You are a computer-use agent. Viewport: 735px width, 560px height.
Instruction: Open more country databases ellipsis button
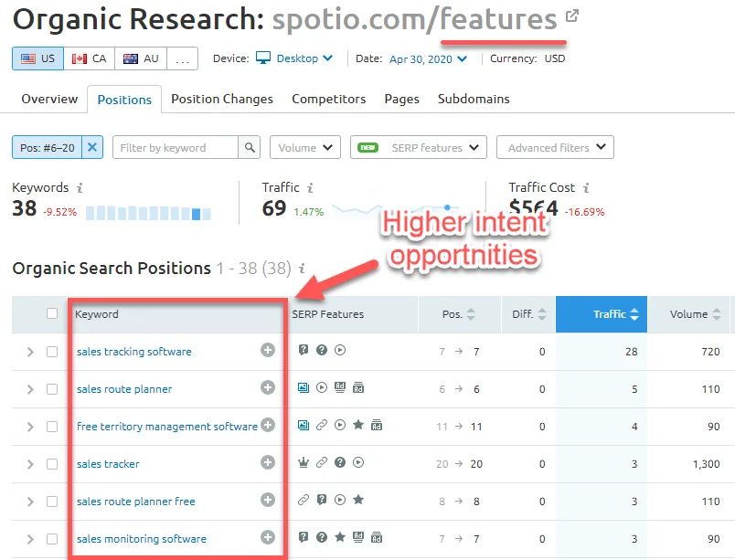[x=182, y=58]
